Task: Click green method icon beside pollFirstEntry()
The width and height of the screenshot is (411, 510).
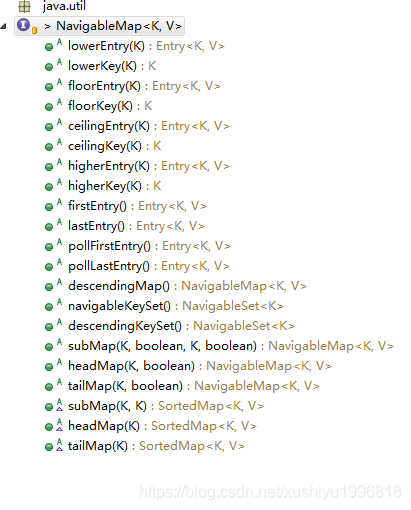Action: point(49,247)
